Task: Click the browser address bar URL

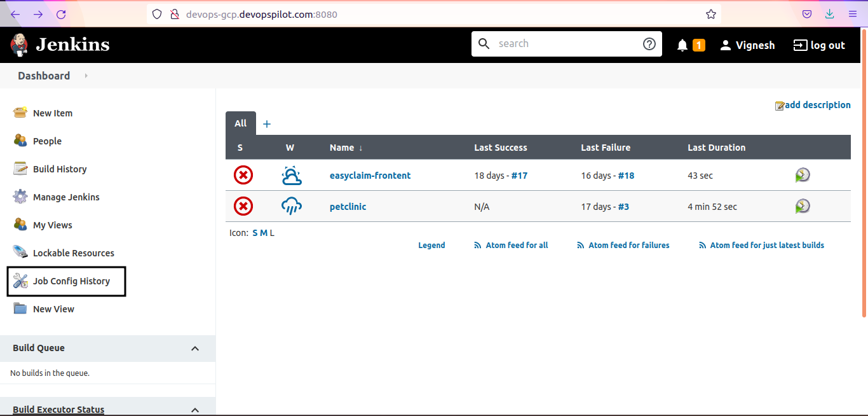Action: coord(262,14)
